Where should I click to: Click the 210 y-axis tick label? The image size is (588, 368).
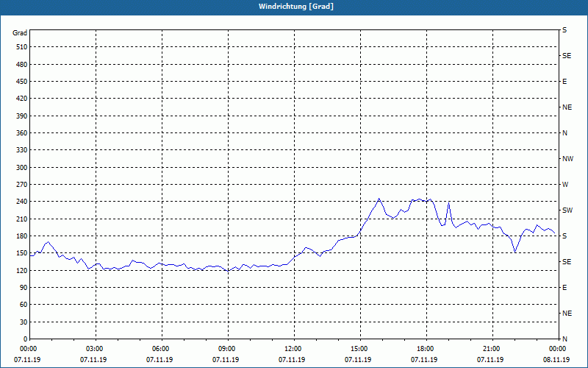(22, 219)
